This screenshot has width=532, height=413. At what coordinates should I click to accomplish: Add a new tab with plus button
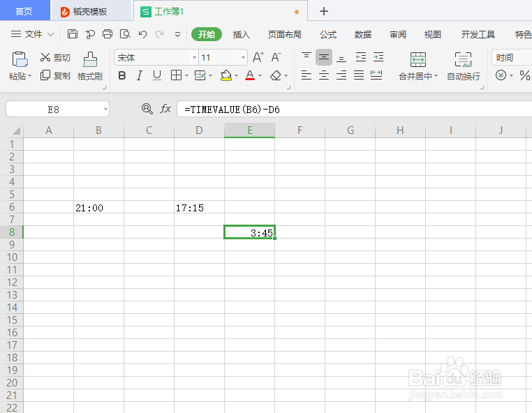pyautogui.click(x=324, y=11)
